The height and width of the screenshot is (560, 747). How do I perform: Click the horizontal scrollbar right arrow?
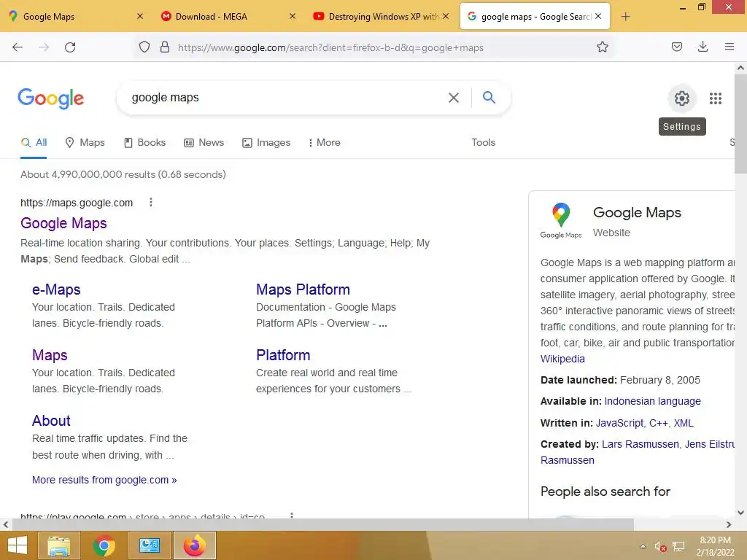(x=729, y=524)
